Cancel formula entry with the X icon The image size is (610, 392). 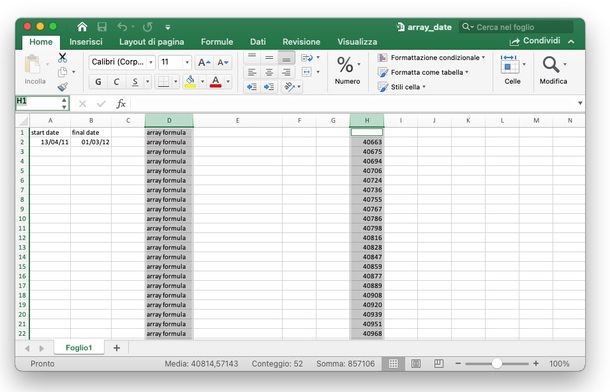click(x=82, y=103)
